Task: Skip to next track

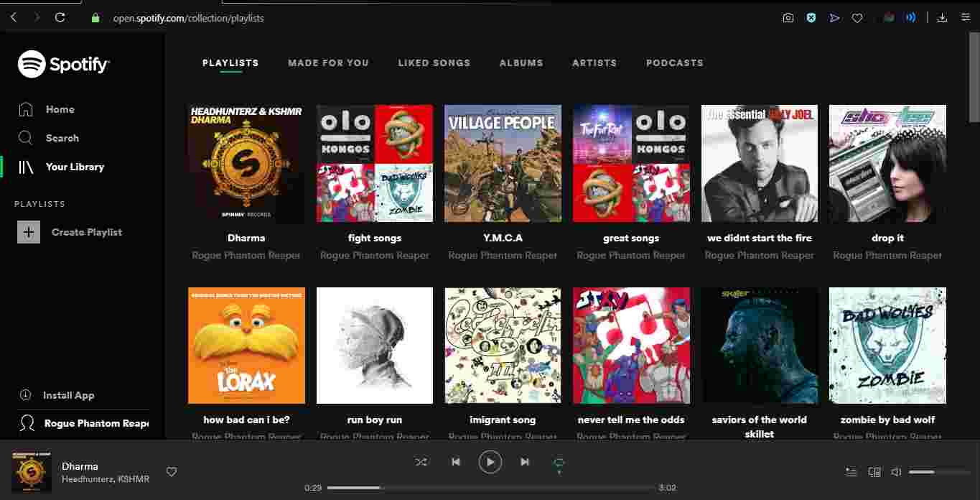Action: point(525,462)
